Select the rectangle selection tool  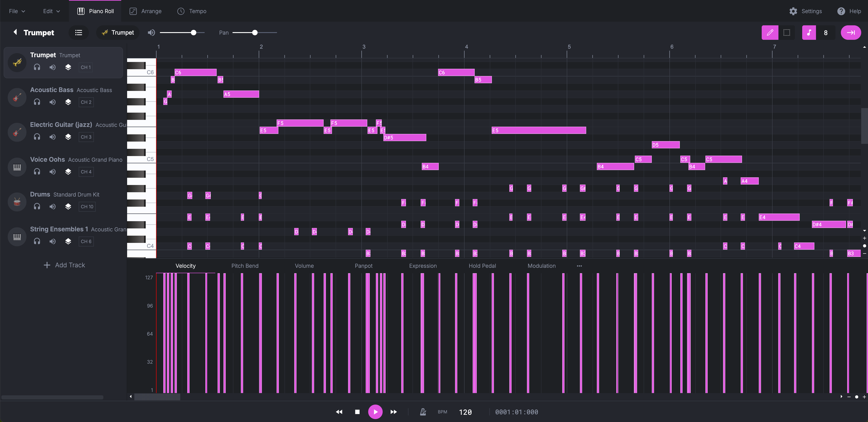(786, 33)
